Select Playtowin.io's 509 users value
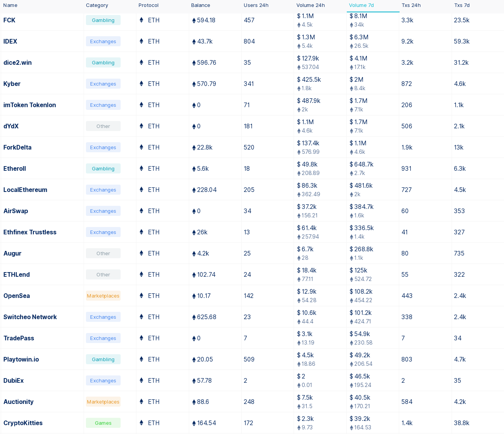The height and width of the screenshot is (434, 504). [249, 359]
